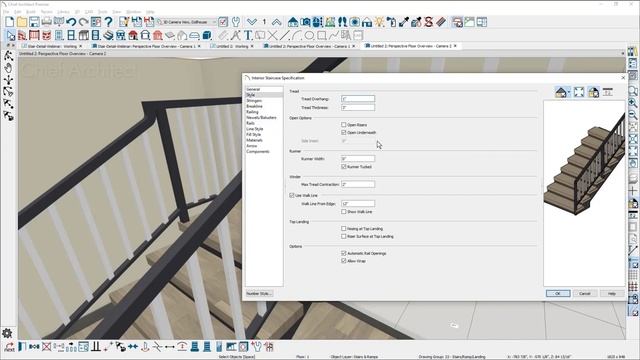The image size is (640, 360).
Task: Open Help with the question mark icon
Action: pos(108,22)
